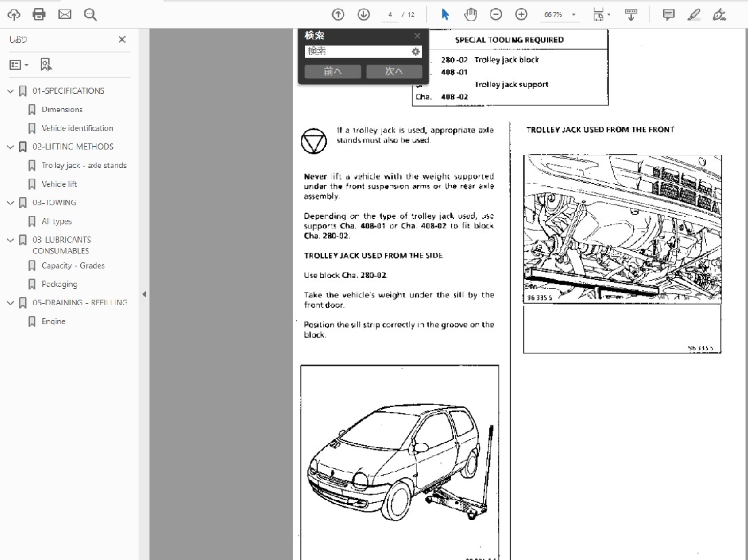Click the current page number field
Image resolution: width=748 pixels, height=560 pixels.
tap(390, 15)
